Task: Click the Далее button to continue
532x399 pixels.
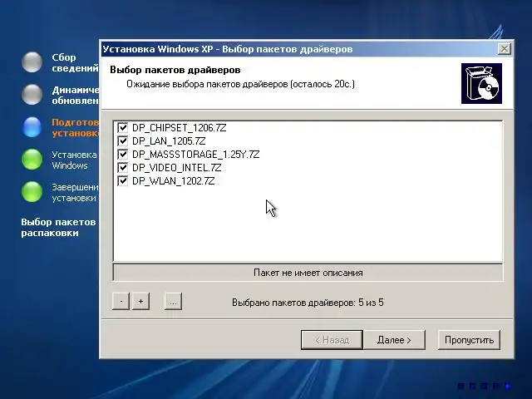Action: pyautogui.click(x=394, y=340)
